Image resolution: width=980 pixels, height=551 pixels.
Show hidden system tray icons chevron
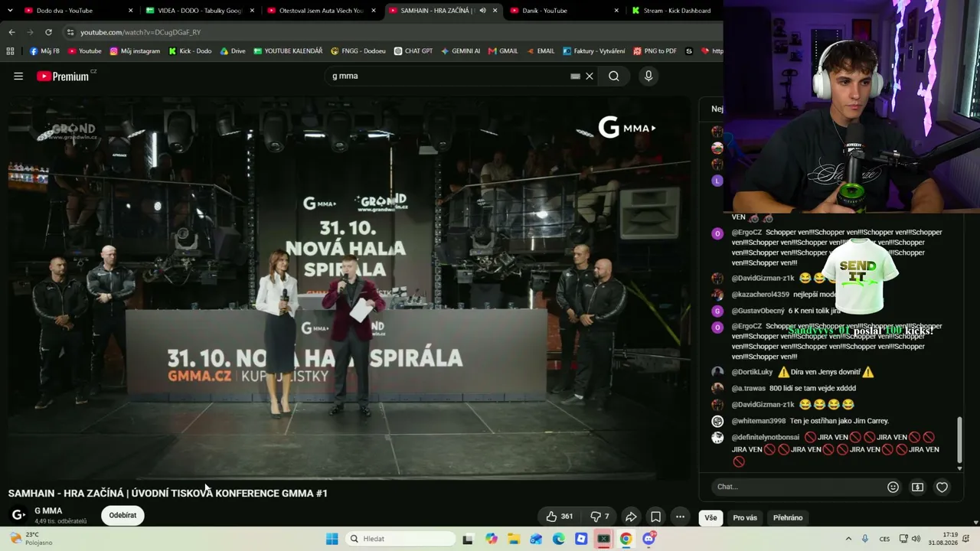coord(850,539)
